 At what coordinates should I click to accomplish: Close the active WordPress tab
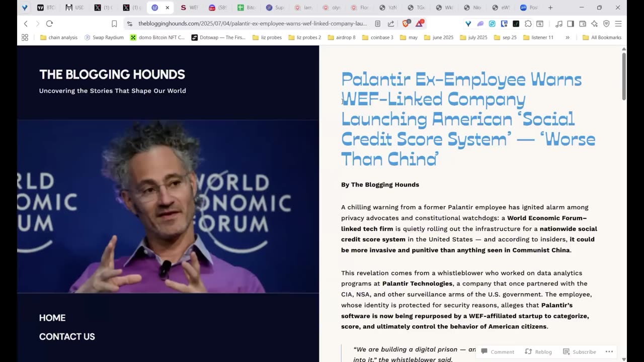click(167, 8)
